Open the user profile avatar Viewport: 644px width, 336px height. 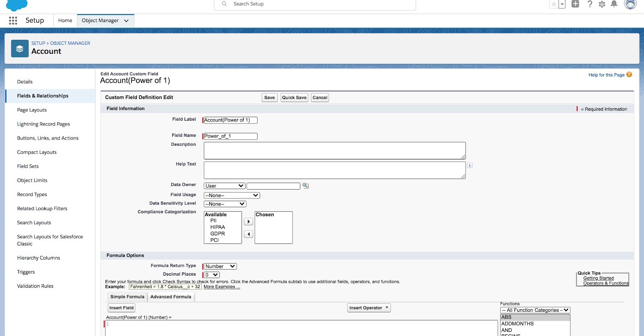[x=630, y=4]
